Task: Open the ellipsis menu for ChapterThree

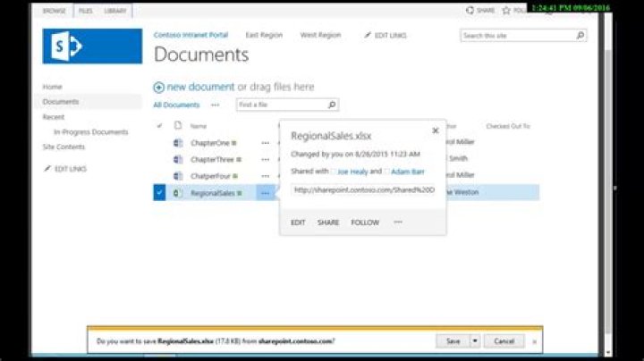Action: [x=265, y=159]
